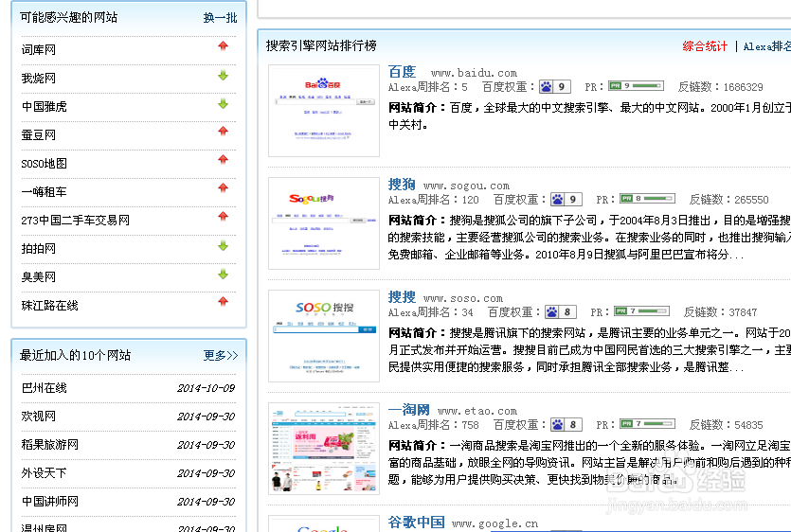Screen dimensions: 791x532
Task: Open the 搜搜 site title link
Action: coord(402,297)
